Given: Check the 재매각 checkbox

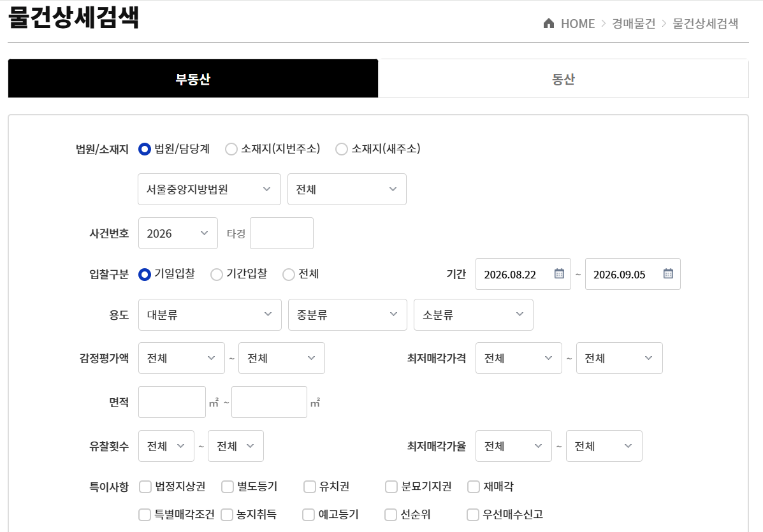Looking at the screenshot, I should click(474, 486).
